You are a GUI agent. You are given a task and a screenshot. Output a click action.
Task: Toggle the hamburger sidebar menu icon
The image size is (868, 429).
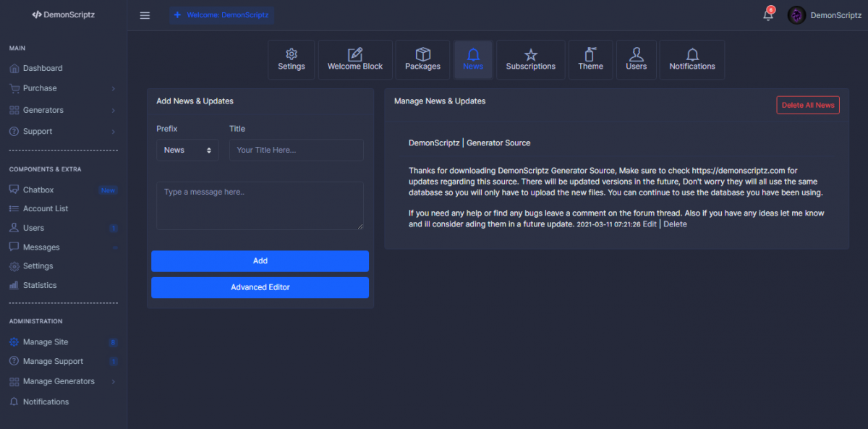point(145,15)
